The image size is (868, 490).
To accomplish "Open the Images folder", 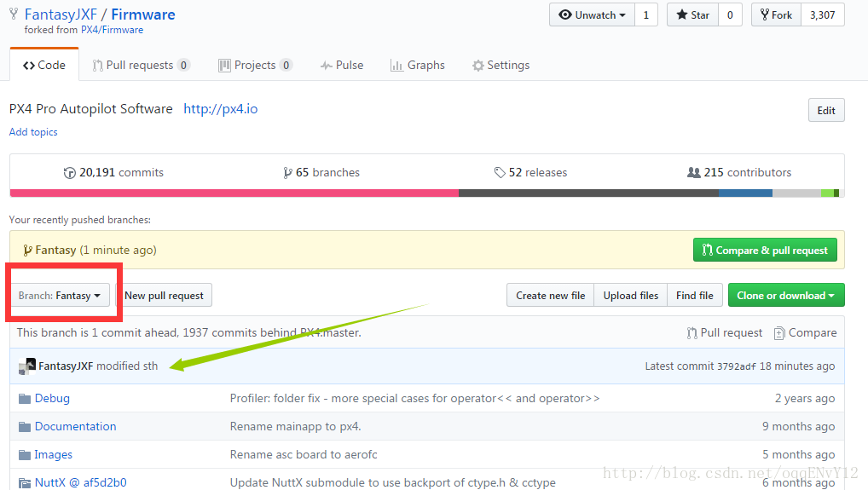I will tap(53, 454).
